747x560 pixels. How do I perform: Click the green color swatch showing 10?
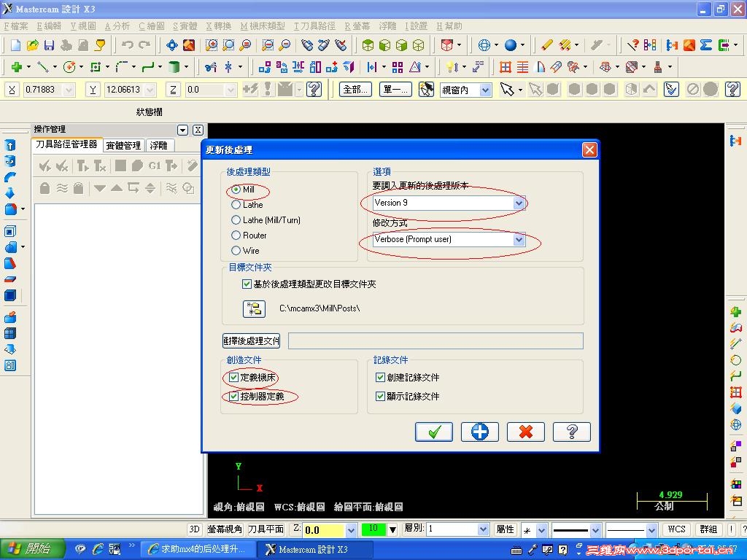tap(373, 529)
